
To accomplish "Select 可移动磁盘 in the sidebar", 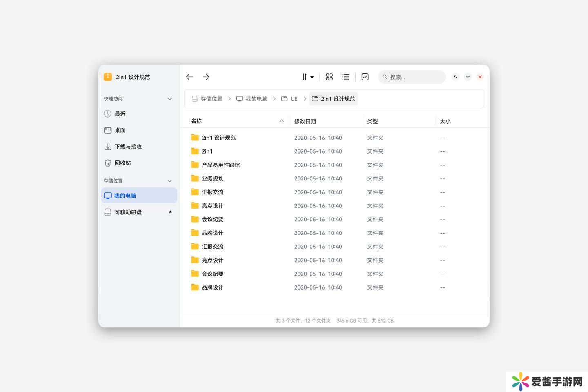I will 128,212.
